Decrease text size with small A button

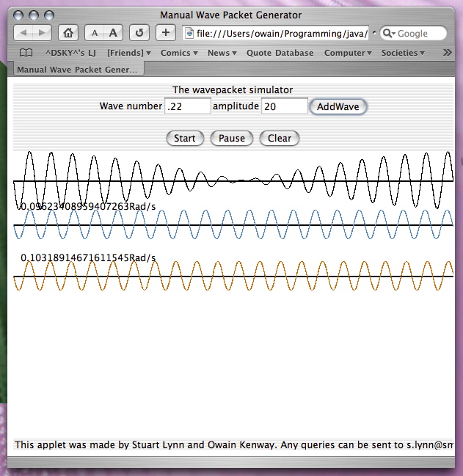click(x=95, y=33)
